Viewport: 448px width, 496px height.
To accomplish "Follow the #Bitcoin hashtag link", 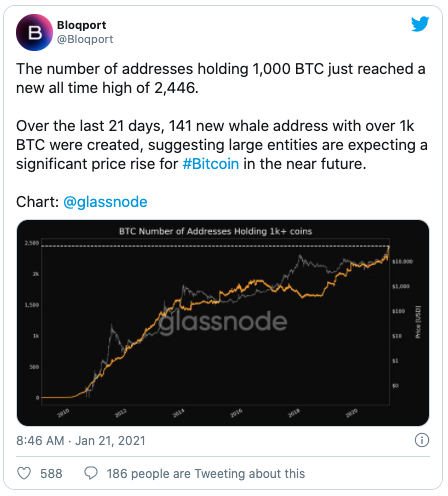I will 211,164.
